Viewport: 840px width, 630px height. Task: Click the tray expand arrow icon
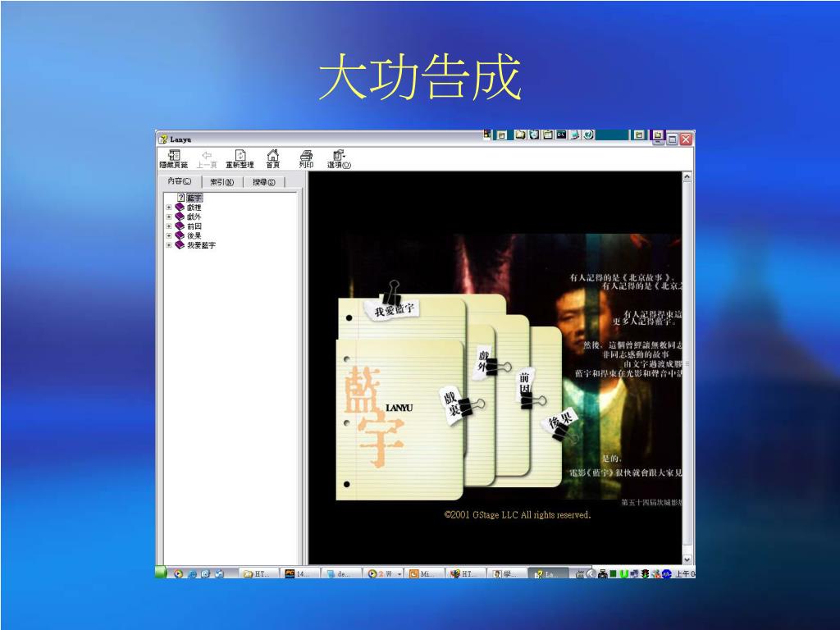591,573
